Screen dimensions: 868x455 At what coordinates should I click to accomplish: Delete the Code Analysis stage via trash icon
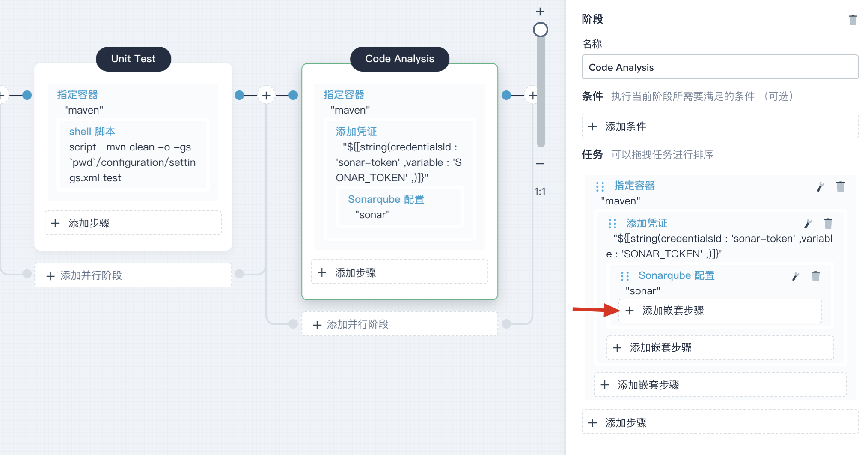click(853, 20)
